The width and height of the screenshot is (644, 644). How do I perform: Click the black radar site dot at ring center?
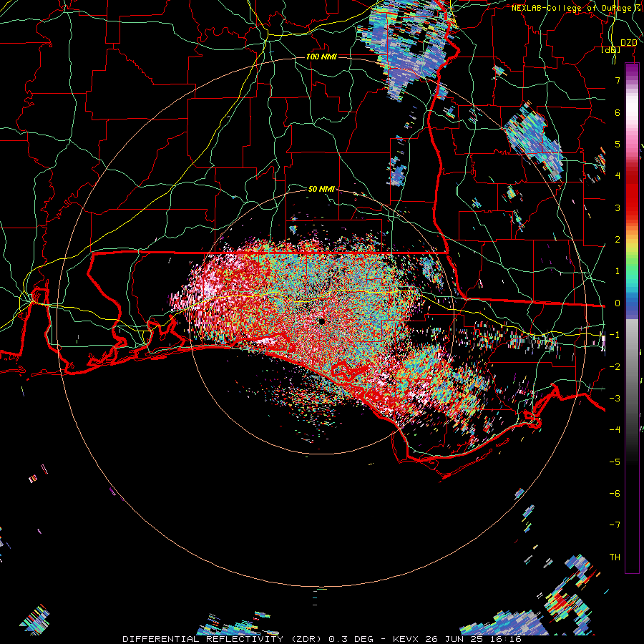[x=321, y=321]
